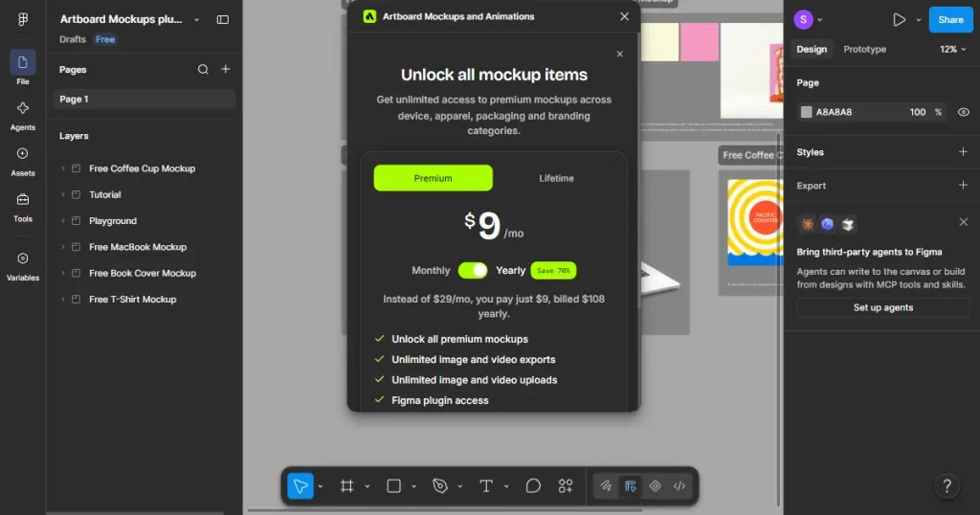
Task: Select the Rectangle shape tool
Action: (x=393, y=485)
